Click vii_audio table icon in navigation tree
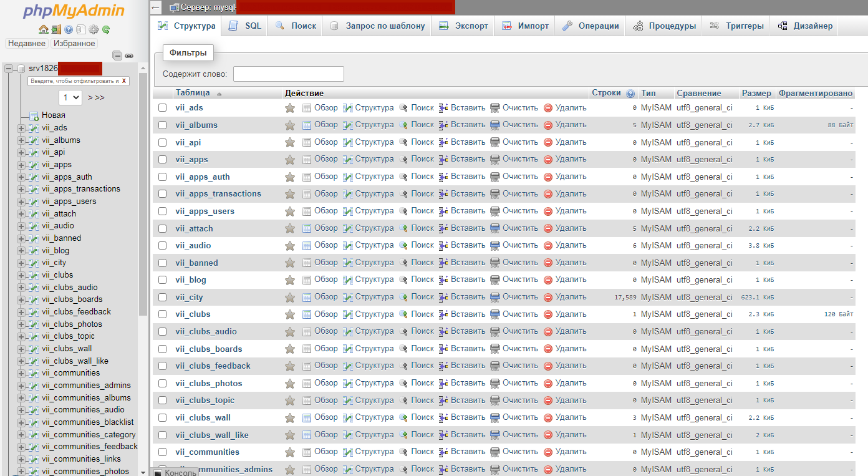Viewport: 868px width, 476px height. 33,226
